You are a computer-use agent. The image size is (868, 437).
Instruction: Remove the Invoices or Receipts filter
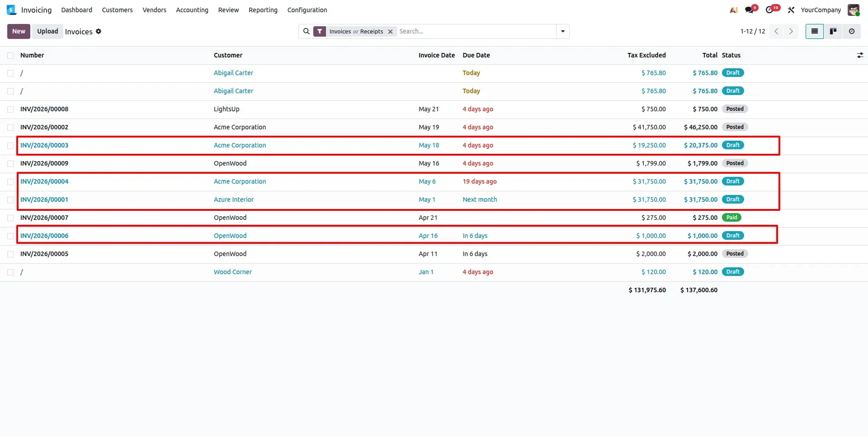click(x=390, y=32)
